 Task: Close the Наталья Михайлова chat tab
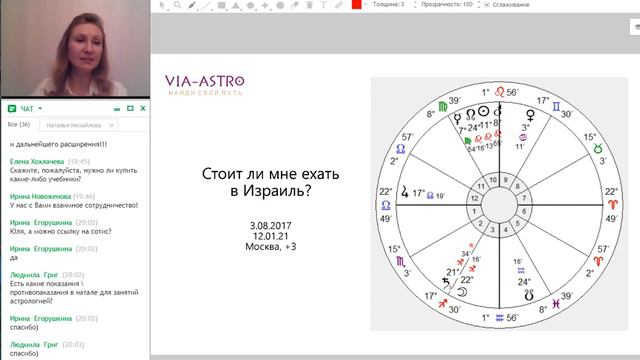pyautogui.click(x=111, y=125)
